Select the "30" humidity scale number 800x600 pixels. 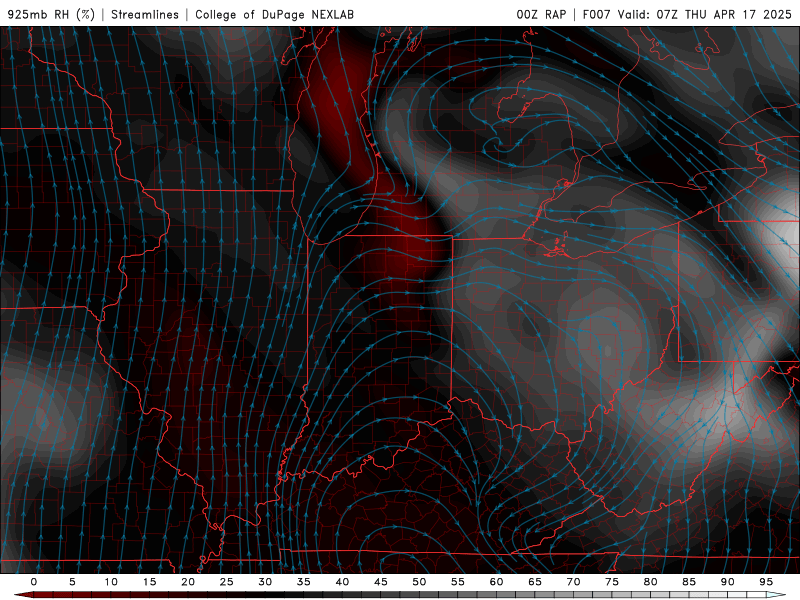point(265,582)
